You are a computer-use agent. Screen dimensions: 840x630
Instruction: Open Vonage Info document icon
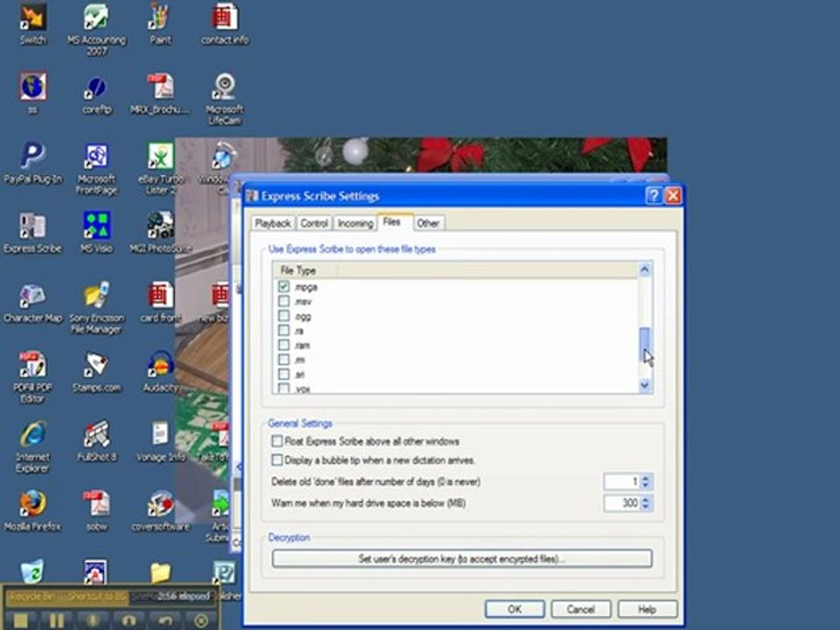(x=160, y=441)
